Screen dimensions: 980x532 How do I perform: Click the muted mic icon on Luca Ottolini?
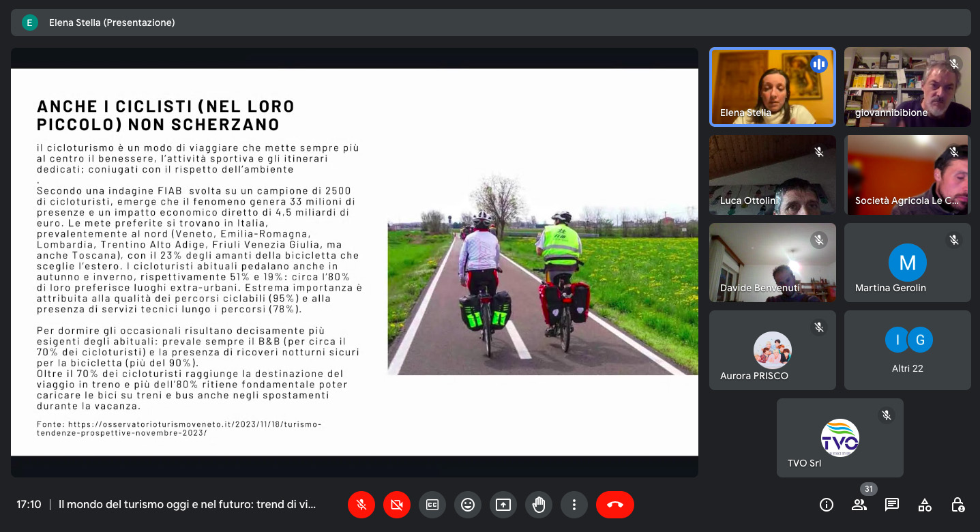pos(819,152)
